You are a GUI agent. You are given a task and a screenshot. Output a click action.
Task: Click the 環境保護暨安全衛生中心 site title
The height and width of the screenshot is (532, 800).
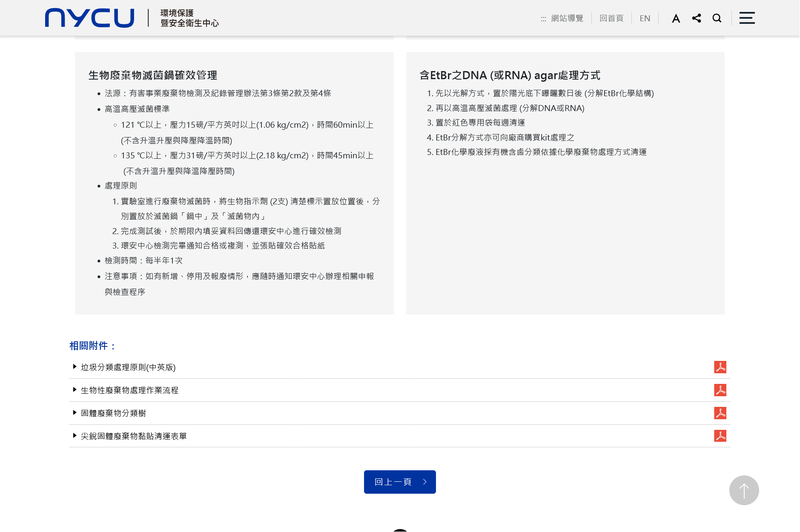pyautogui.click(x=189, y=18)
